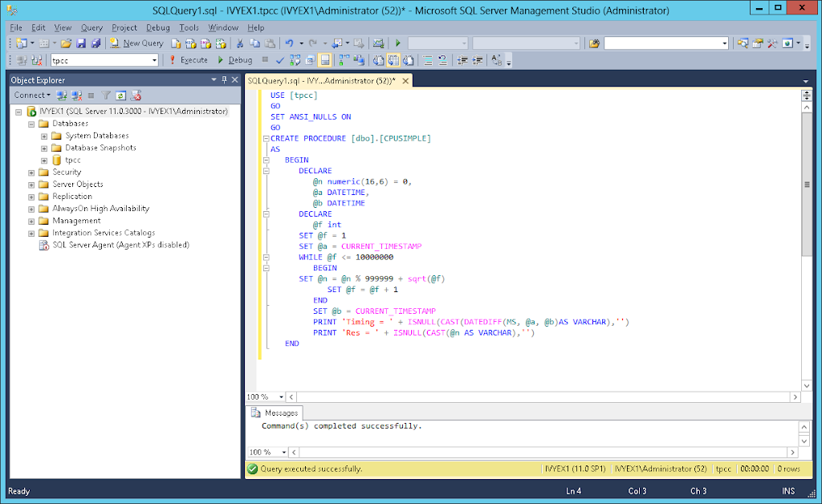Open the Help menu
This screenshot has height=504, width=822.
[256, 28]
